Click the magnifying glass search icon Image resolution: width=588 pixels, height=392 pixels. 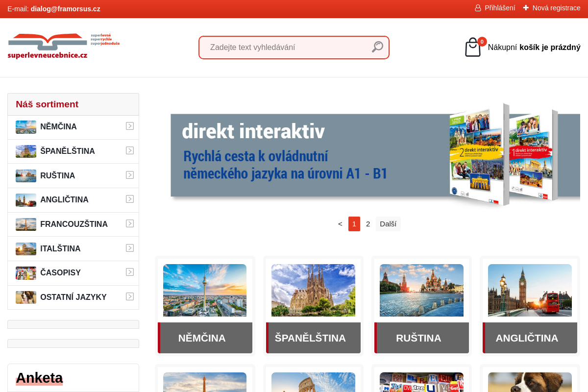[x=377, y=47]
